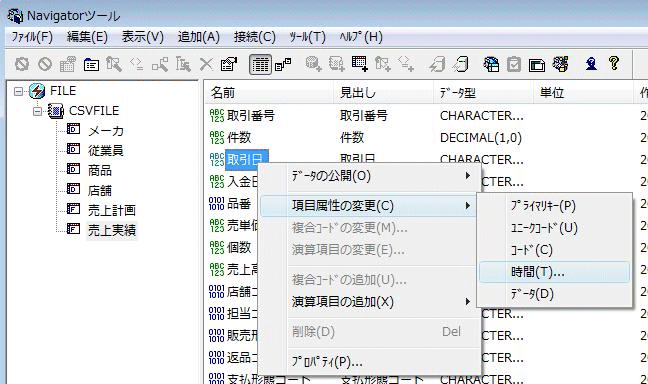The width and height of the screenshot is (648, 384).
Task: Click the window layout toolbar icon
Action: click(536, 64)
